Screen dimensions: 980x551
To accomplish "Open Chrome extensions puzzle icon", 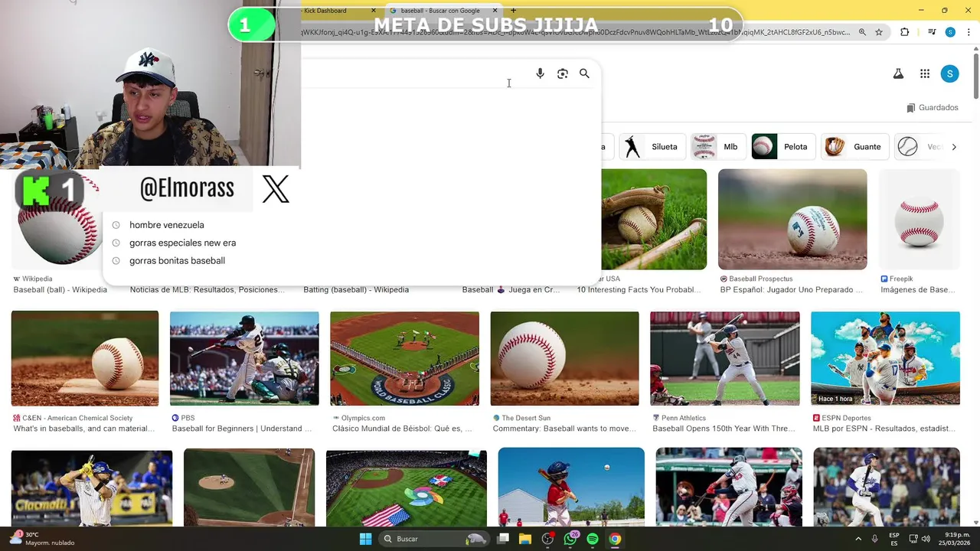I will coord(905,32).
